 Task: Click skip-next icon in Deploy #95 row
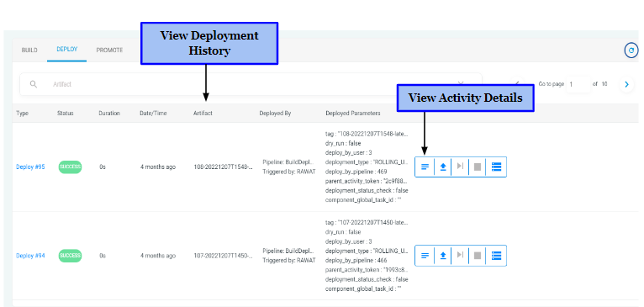tap(461, 166)
